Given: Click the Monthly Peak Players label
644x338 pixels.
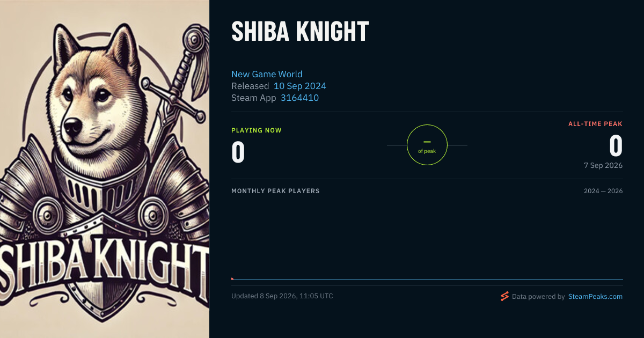Looking at the screenshot, I should [x=275, y=191].
